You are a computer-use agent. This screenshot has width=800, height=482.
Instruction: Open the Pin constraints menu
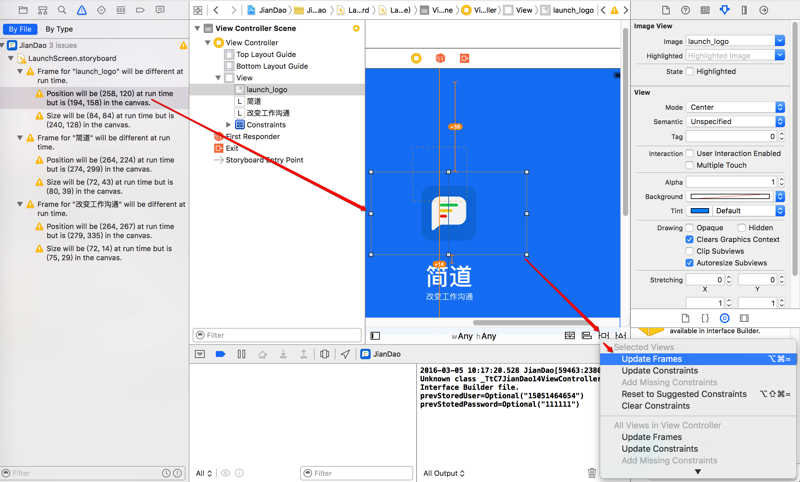[x=604, y=336]
